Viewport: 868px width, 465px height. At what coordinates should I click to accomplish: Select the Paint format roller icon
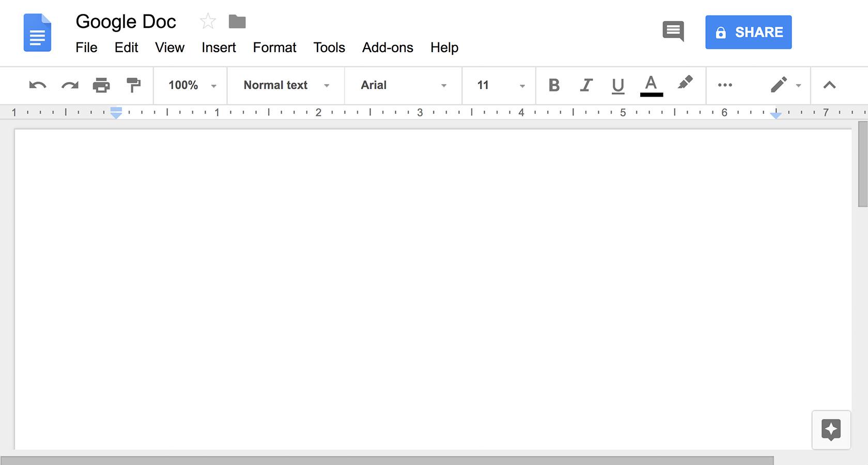[133, 85]
